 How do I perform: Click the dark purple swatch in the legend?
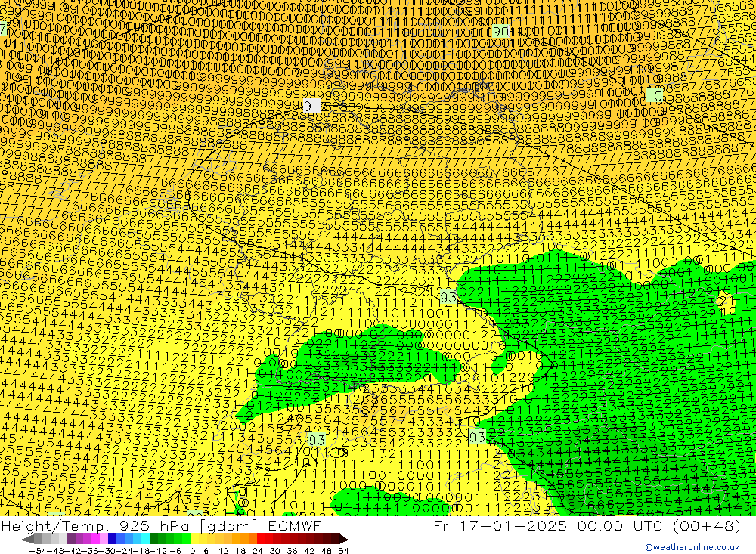tap(71, 540)
